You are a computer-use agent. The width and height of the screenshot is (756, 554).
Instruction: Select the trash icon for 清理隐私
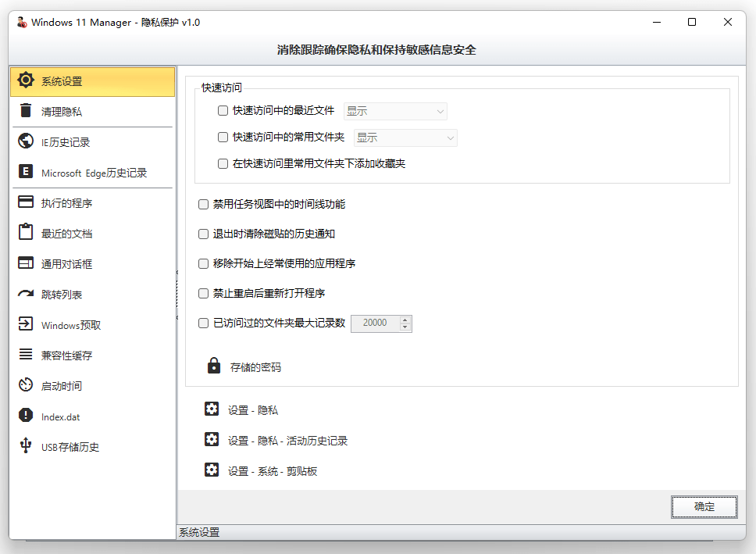click(x=27, y=111)
